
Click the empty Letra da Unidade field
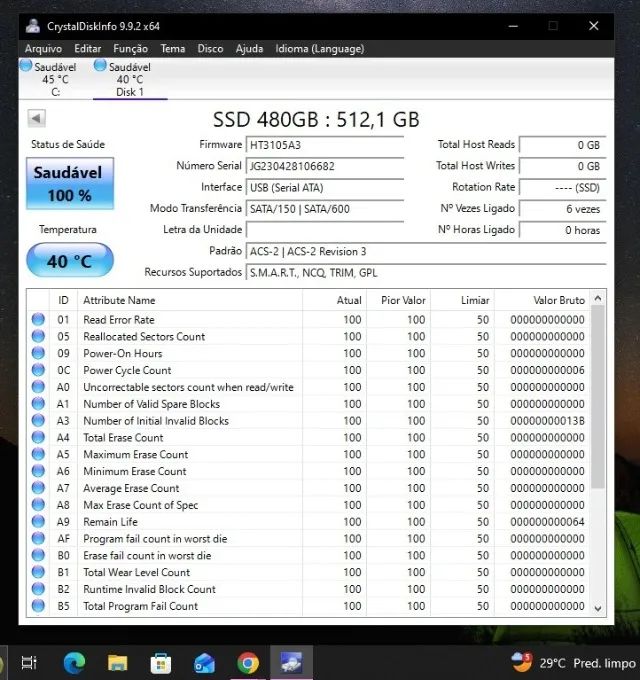(x=325, y=230)
